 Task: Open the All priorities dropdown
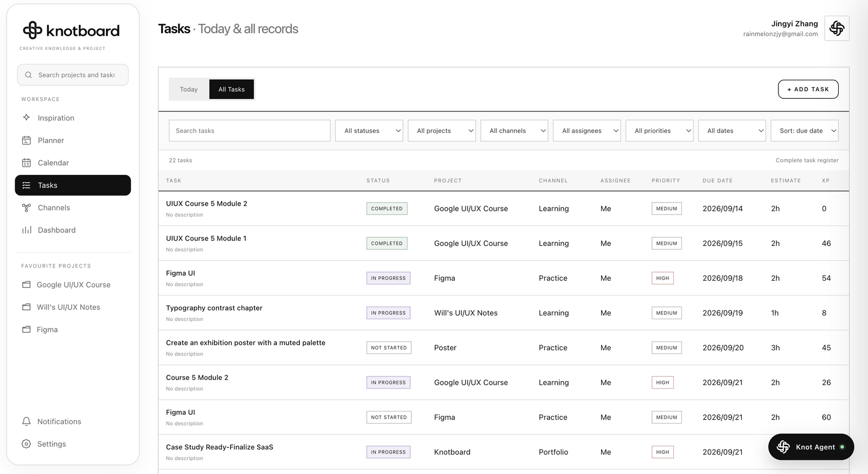(659, 130)
